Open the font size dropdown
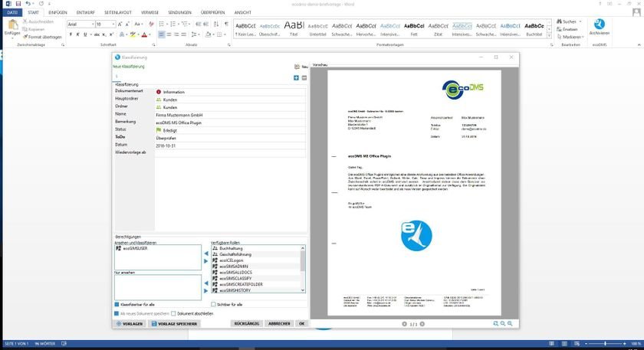 coord(112,25)
